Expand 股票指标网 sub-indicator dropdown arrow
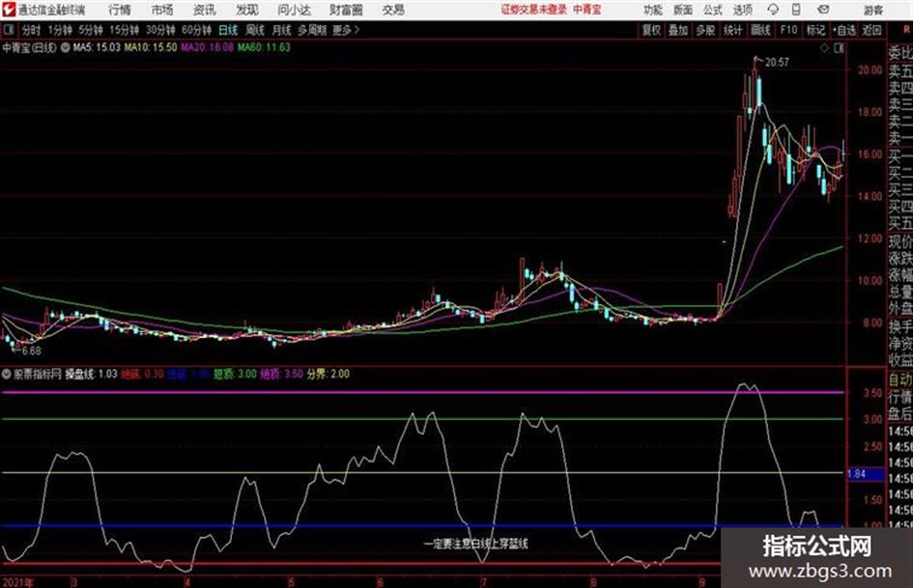Screen dimensions: 913x588 [x=7, y=374]
